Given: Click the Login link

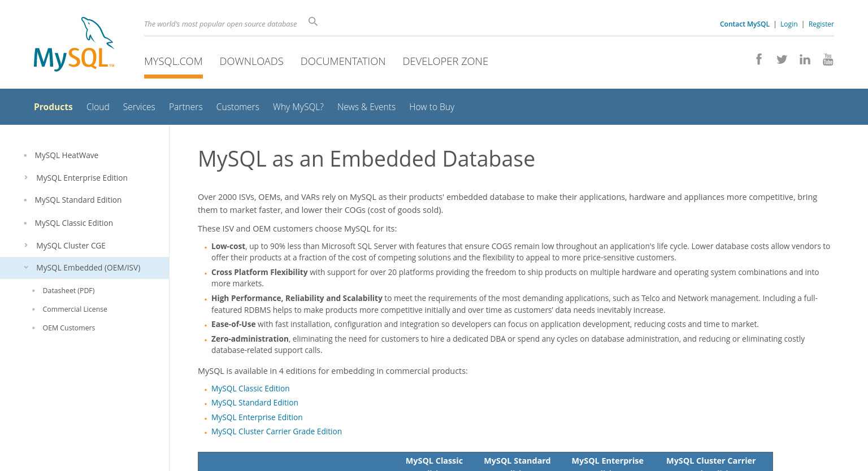Looking at the screenshot, I should coord(789,24).
